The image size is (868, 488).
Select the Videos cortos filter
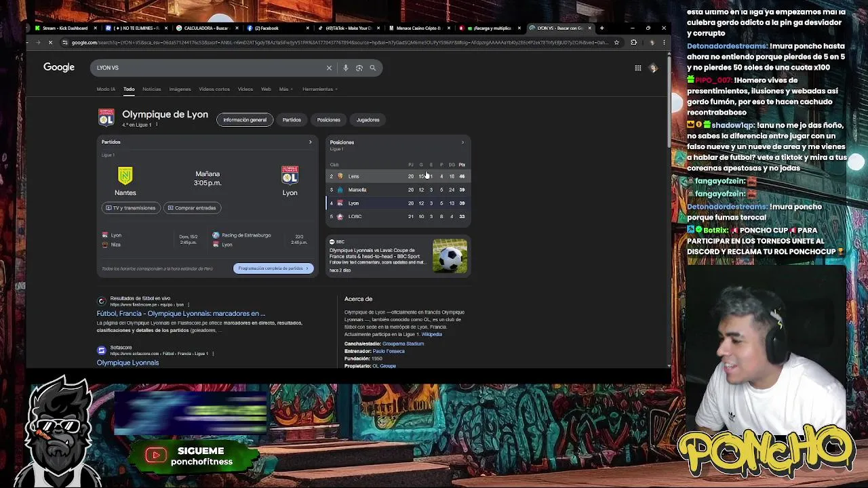coord(214,89)
